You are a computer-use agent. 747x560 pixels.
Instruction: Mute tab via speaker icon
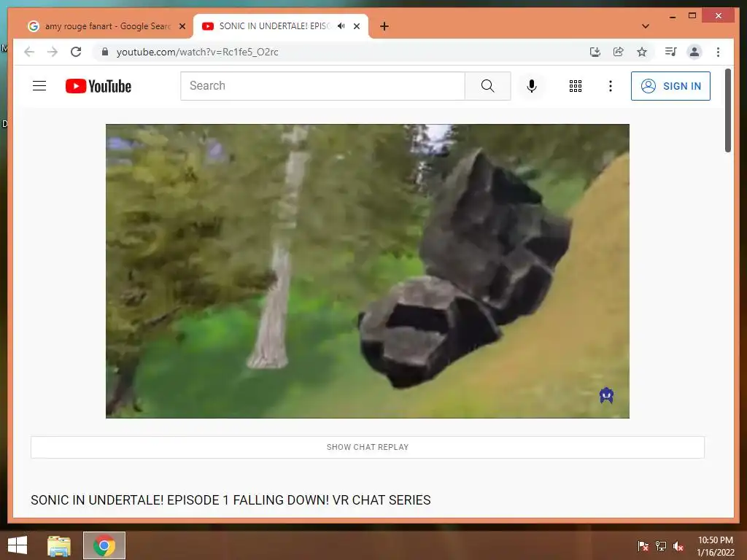[341, 26]
